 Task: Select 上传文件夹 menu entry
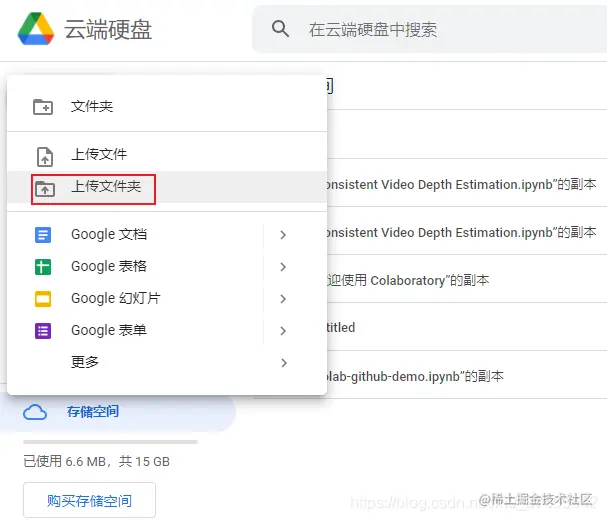coord(167,187)
